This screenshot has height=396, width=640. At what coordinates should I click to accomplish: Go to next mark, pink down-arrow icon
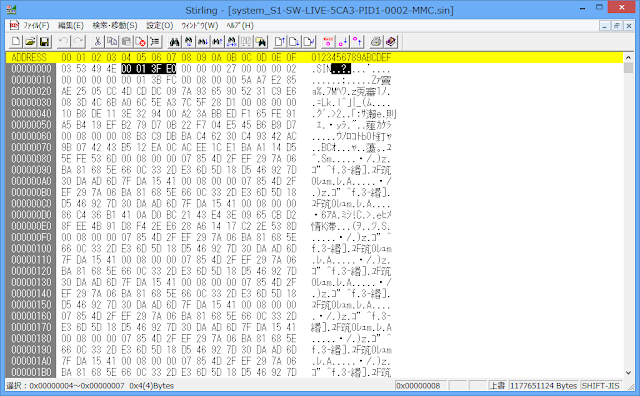pyautogui.click(x=342, y=42)
